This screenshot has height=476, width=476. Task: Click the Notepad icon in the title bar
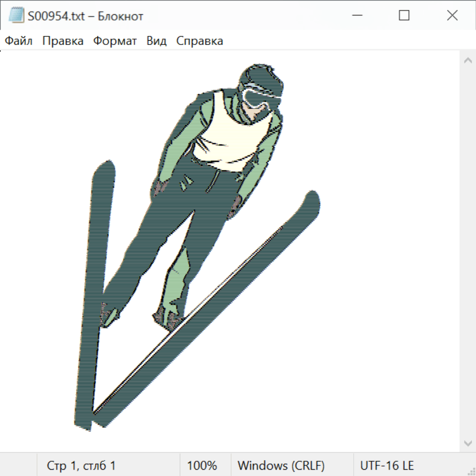16,16
